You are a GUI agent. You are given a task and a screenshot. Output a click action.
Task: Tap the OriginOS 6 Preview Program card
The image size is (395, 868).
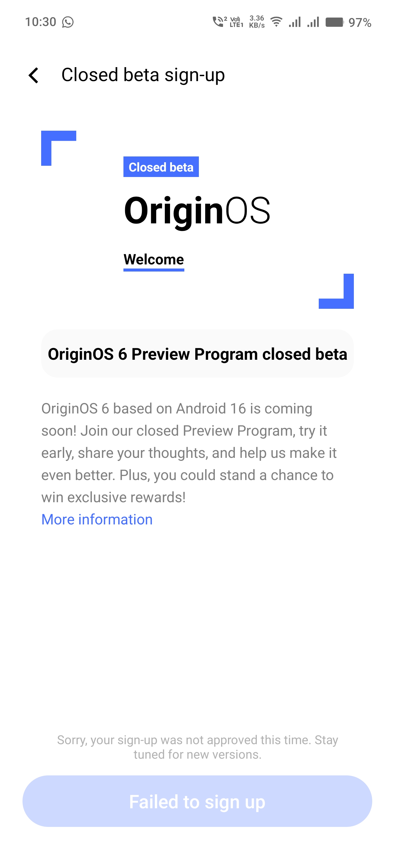197,354
